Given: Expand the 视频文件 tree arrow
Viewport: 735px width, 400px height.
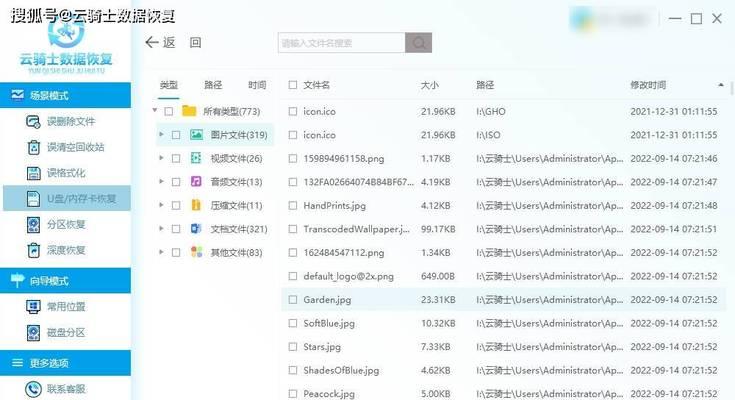Looking at the screenshot, I should tap(161, 158).
